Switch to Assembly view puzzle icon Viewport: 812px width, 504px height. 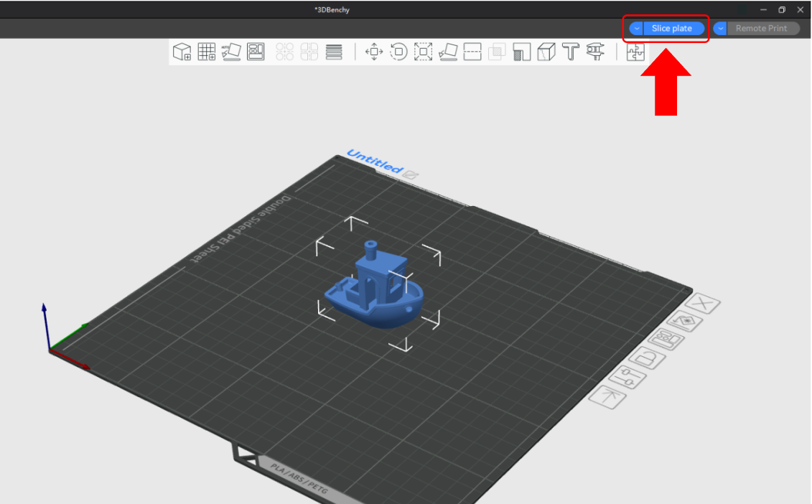pos(635,52)
